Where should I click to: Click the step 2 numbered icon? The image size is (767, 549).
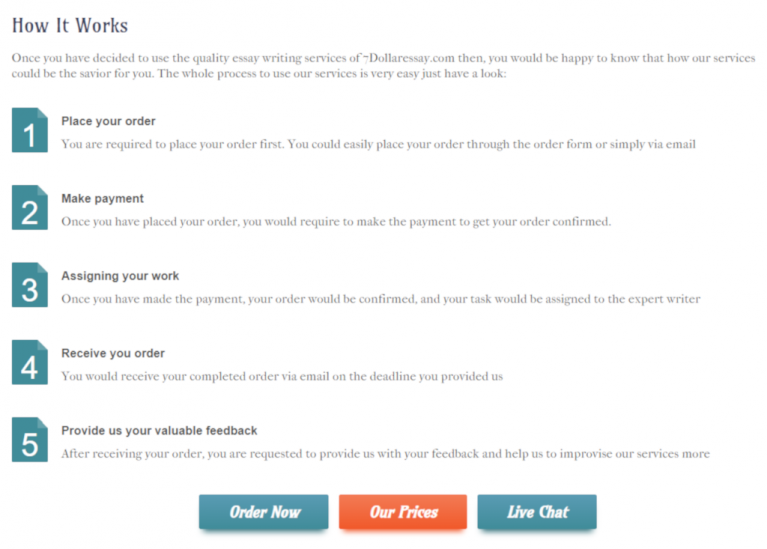pyautogui.click(x=30, y=207)
